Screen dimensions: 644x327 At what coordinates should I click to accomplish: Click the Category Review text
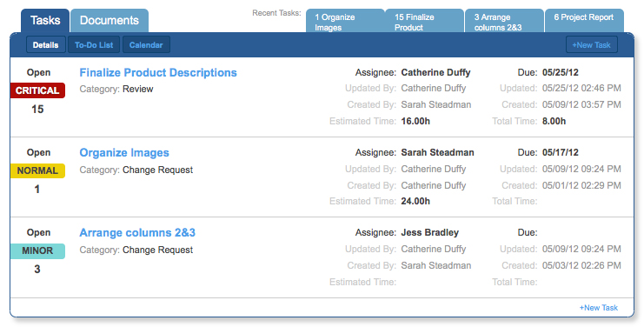[x=137, y=90]
